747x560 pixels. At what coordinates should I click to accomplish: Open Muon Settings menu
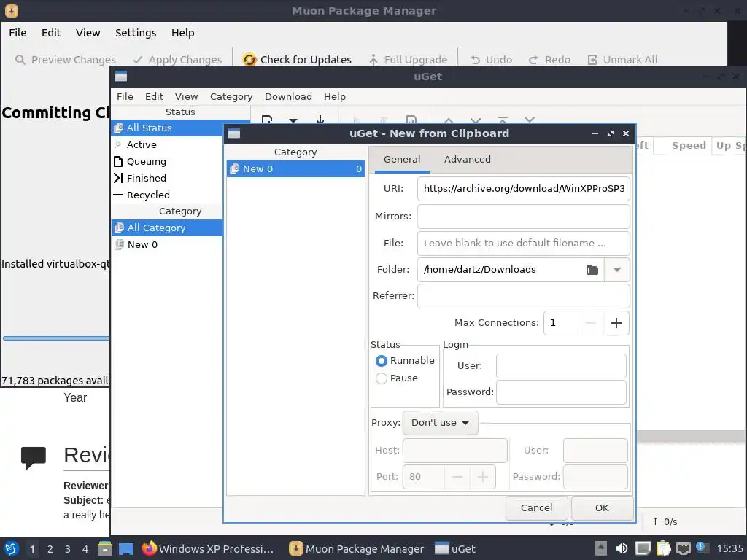(x=136, y=32)
